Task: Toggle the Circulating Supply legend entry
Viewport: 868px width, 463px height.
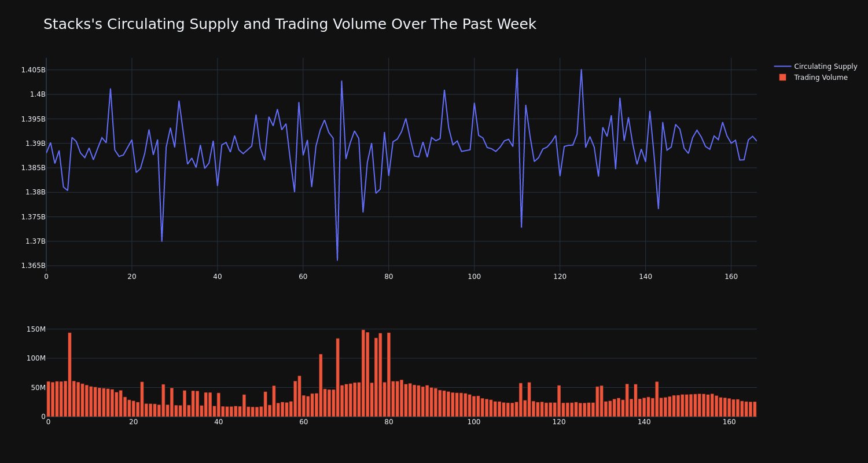Action: point(815,67)
